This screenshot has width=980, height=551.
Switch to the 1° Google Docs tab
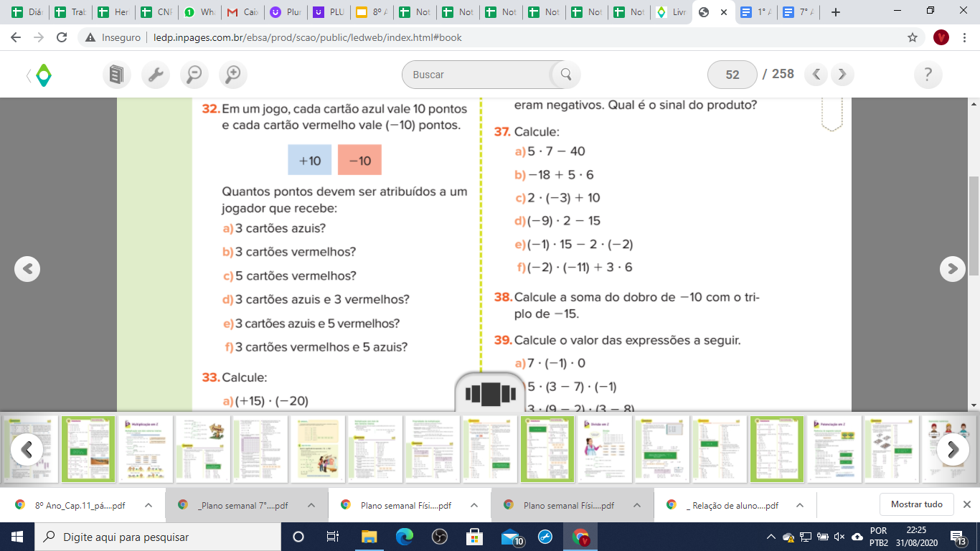(755, 12)
